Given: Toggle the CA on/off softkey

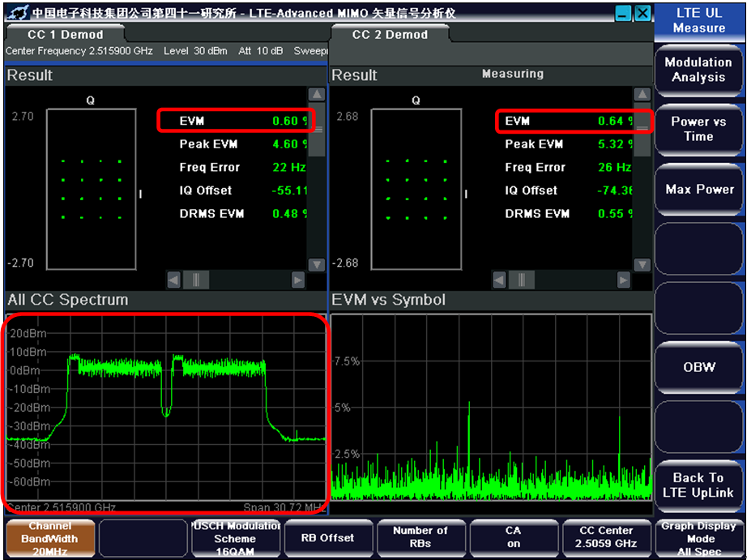Looking at the screenshot, I should click(x=514, y=538).
